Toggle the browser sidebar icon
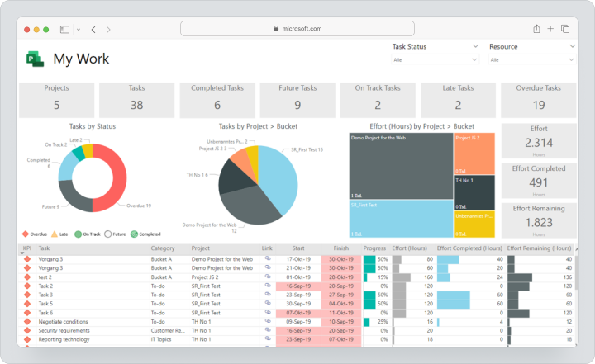The width and height of the screenshot is (595, 364). point(64,29)
